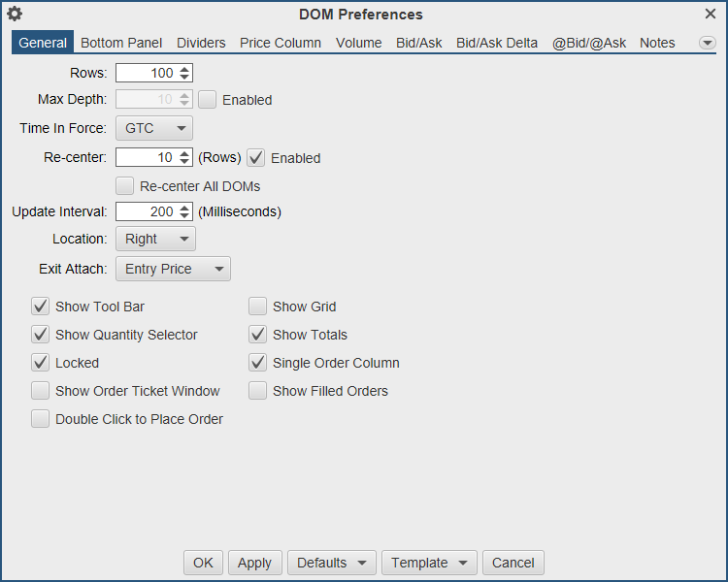
Task: Toggle Show Grid checkbox
Action: coord(257,307)
